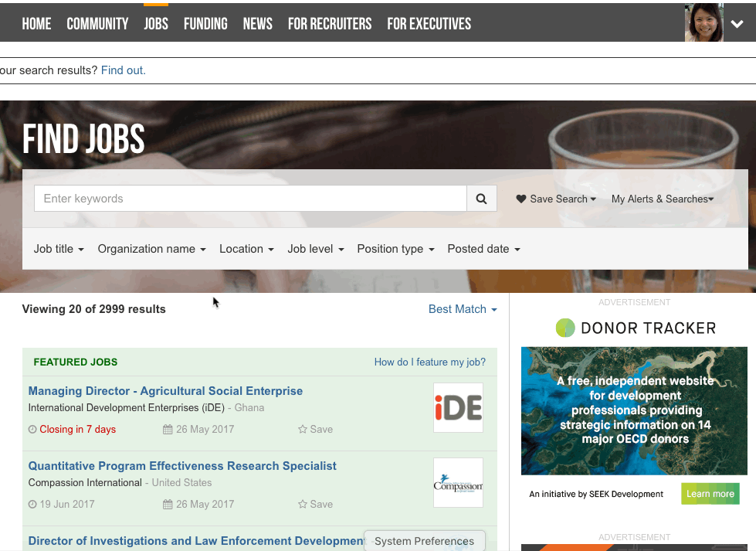Click the Save Search heart icon

click(520, 199)
